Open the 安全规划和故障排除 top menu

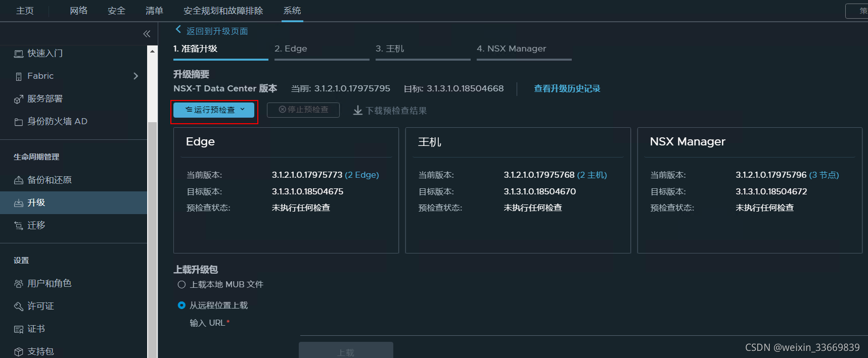(x=223, y=11)
